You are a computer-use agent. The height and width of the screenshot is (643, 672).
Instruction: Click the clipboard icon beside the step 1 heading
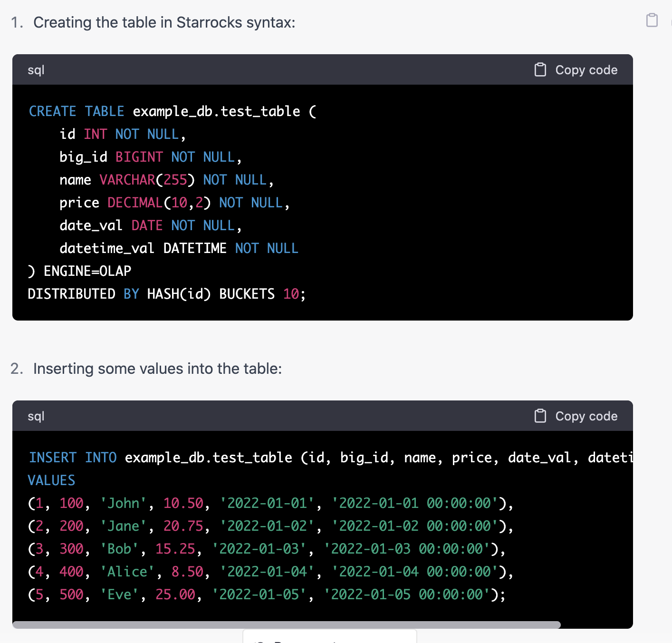click(652, 20)
